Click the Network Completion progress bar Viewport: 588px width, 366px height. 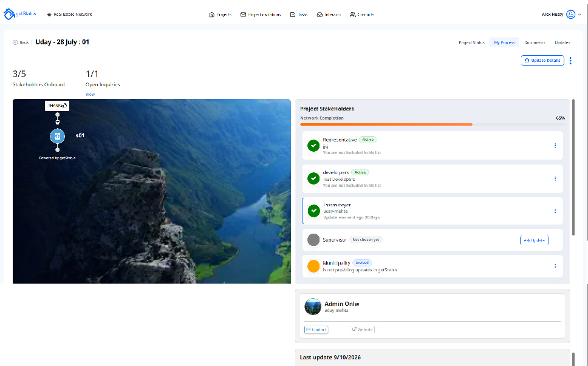point(432,124)
